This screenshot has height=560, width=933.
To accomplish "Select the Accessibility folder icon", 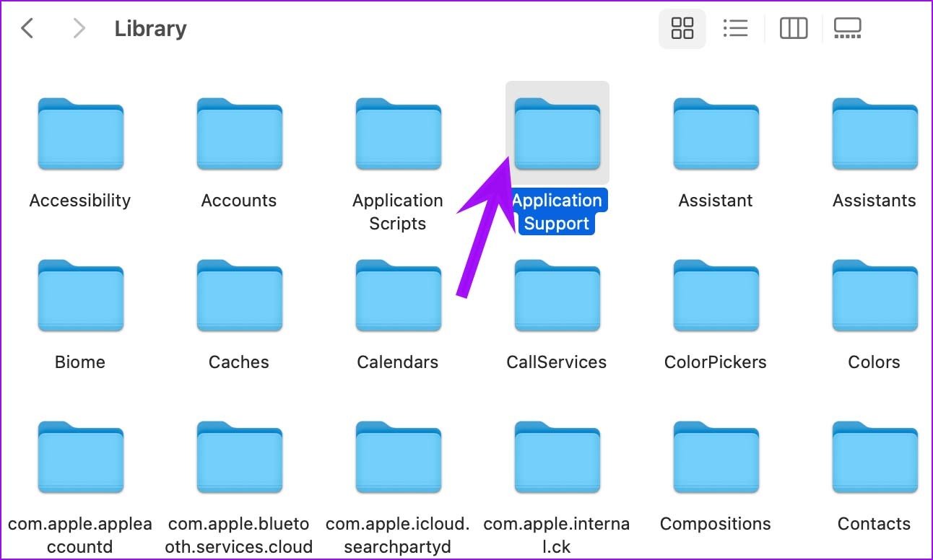I will click(x=80, y=134).
